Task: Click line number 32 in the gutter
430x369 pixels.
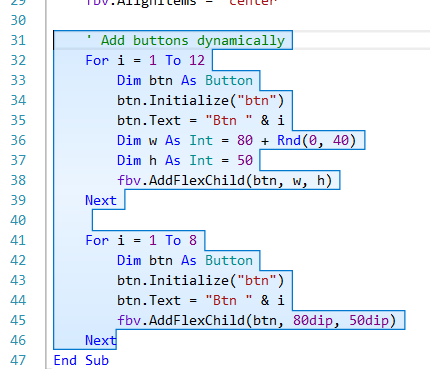Action: pyautogui.click(x=18, y=60)
